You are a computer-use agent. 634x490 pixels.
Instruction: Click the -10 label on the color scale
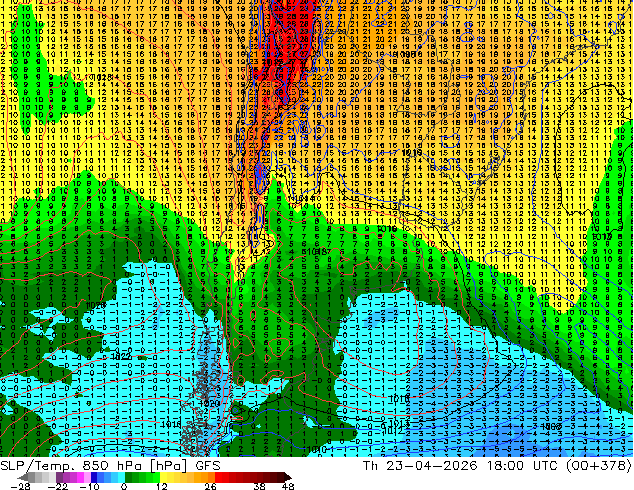[89, 486]
